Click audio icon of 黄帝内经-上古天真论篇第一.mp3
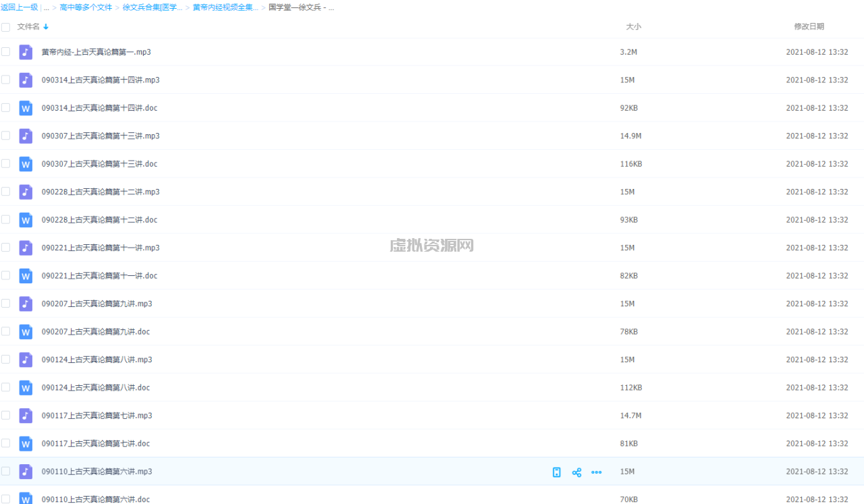 click(26, 52)
